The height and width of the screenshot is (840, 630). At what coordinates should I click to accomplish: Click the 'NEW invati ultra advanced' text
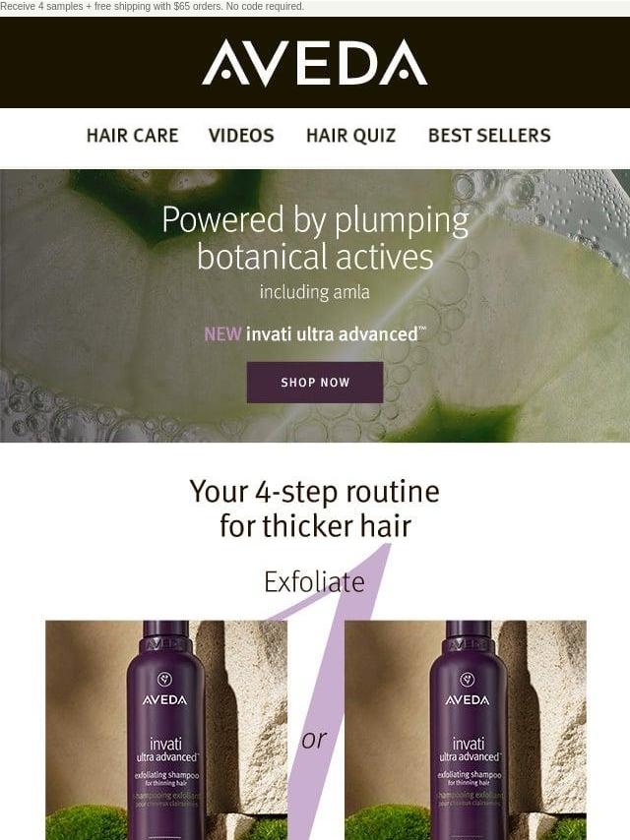point(315,333)
